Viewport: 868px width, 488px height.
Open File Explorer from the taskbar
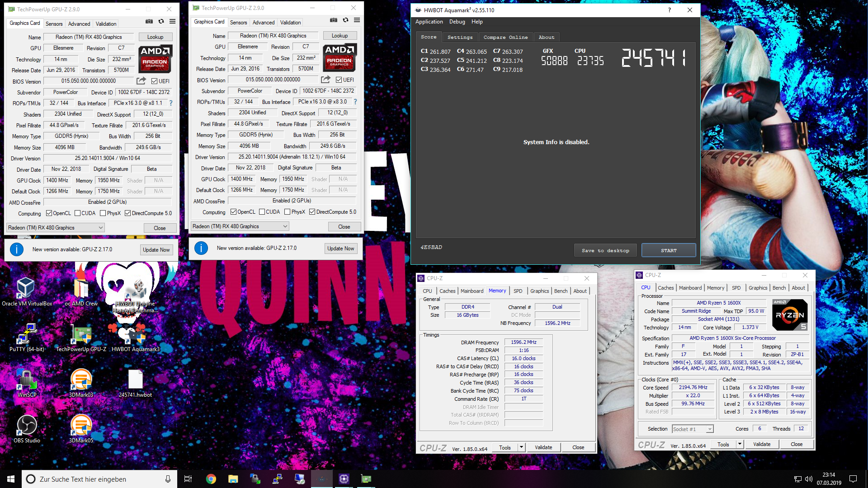tap(233, 479)
